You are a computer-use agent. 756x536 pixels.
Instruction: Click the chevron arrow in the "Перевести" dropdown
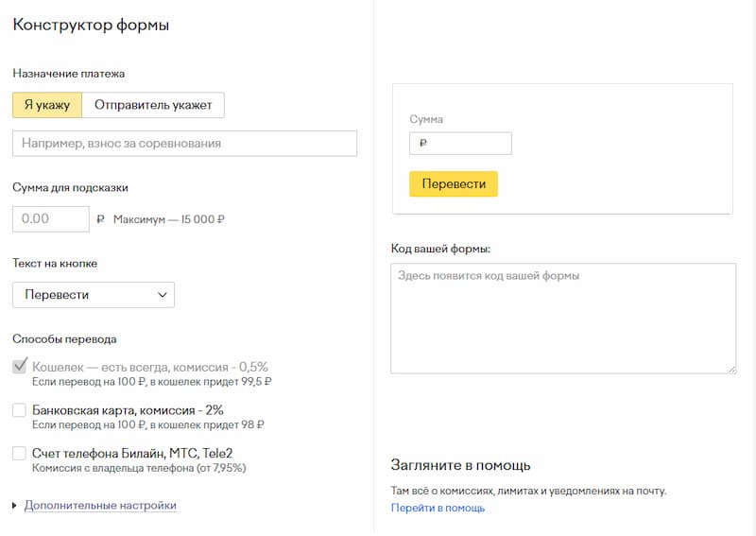click(x=163, y=295)
